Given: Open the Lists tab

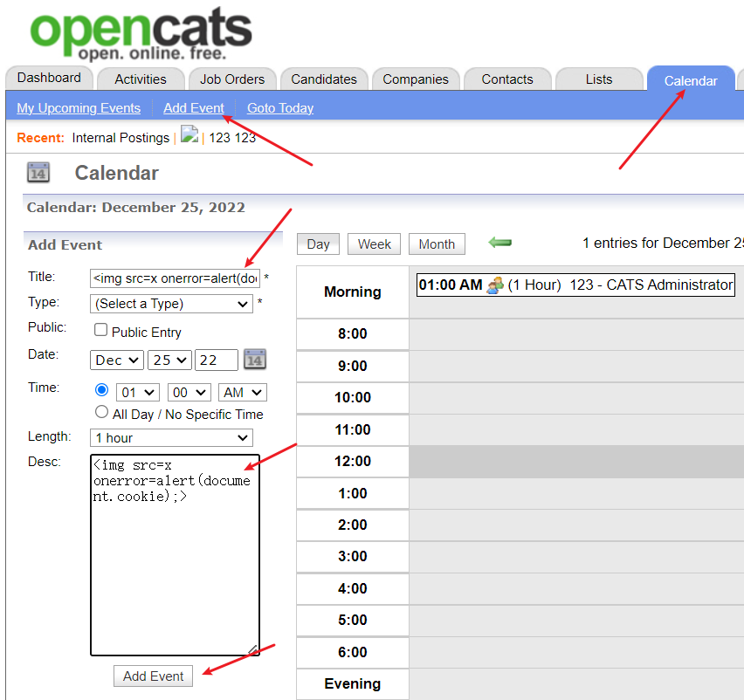Looking at the screenshot, I should pos(599,79).
